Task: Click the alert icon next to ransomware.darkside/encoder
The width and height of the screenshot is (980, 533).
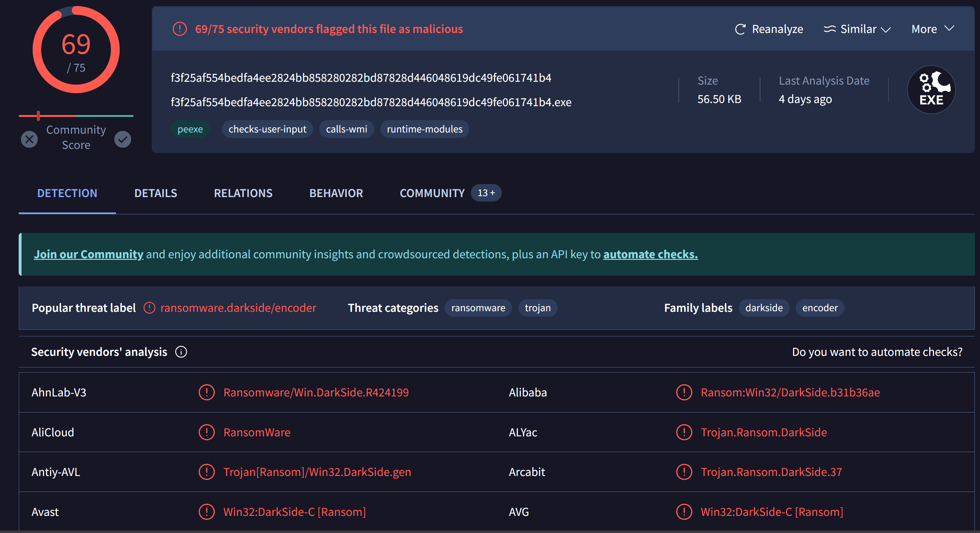Action: [149, 308]
